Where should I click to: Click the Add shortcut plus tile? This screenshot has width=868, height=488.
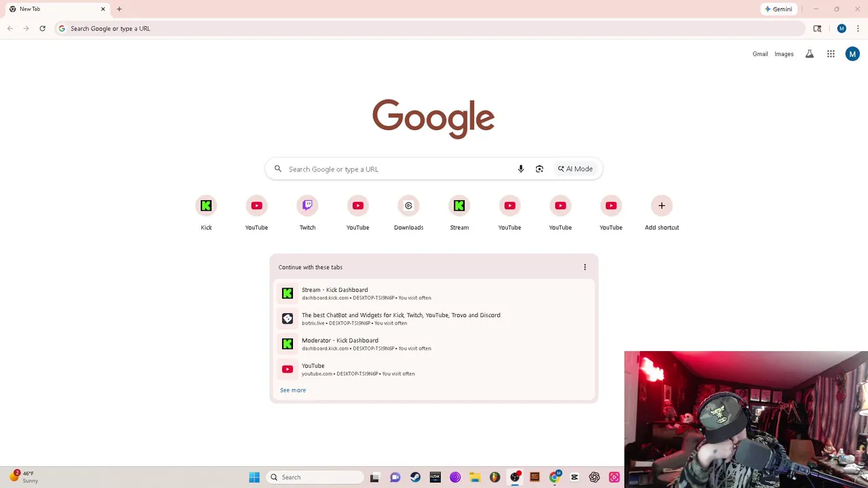(662, 213)
